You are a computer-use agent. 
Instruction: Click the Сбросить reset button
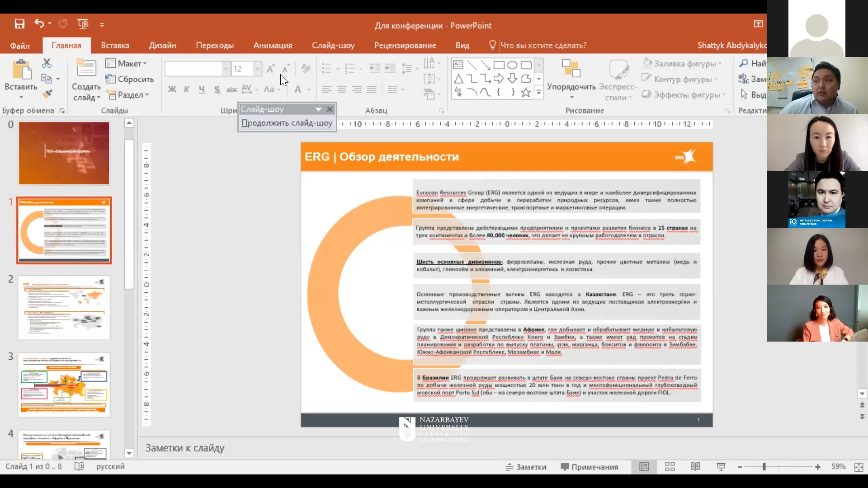[x=130, y=79]
